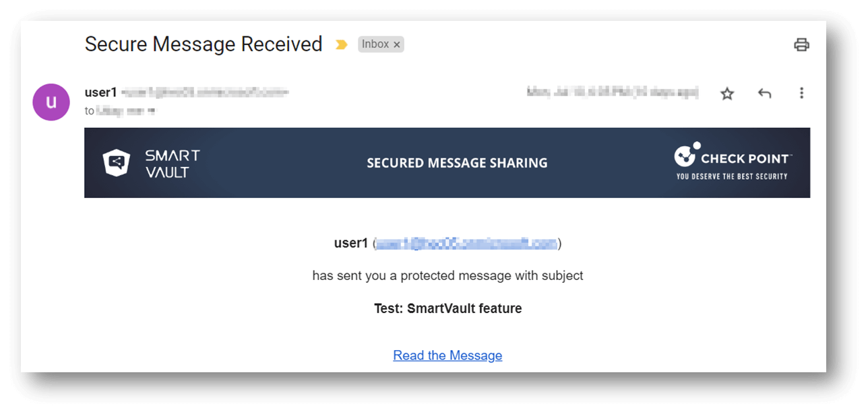The height and width of the screenshot is (414, 868).
Task: Click the SECURED MESSAGE SHARING banner title
Action: click(457, 163)
